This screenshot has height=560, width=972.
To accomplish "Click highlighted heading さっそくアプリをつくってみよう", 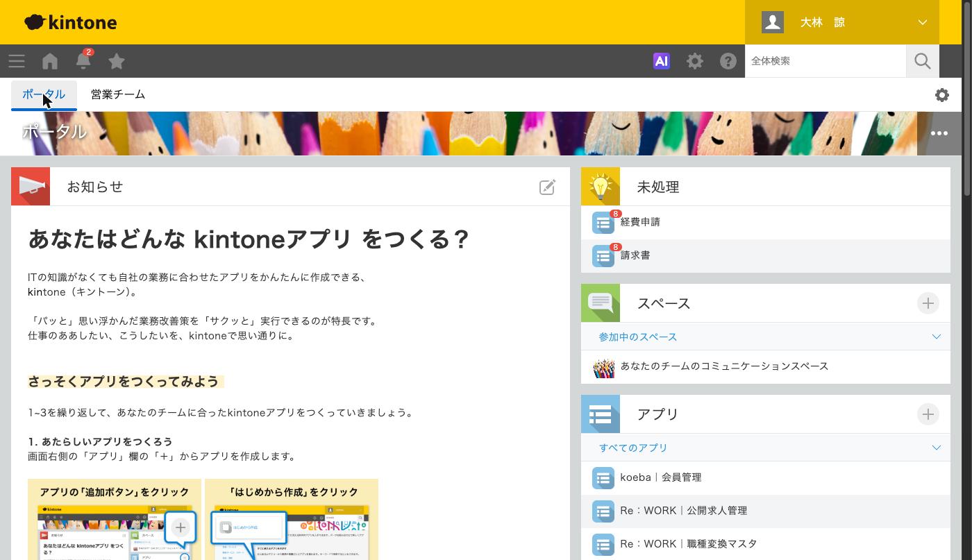I will tap(124, 382).
